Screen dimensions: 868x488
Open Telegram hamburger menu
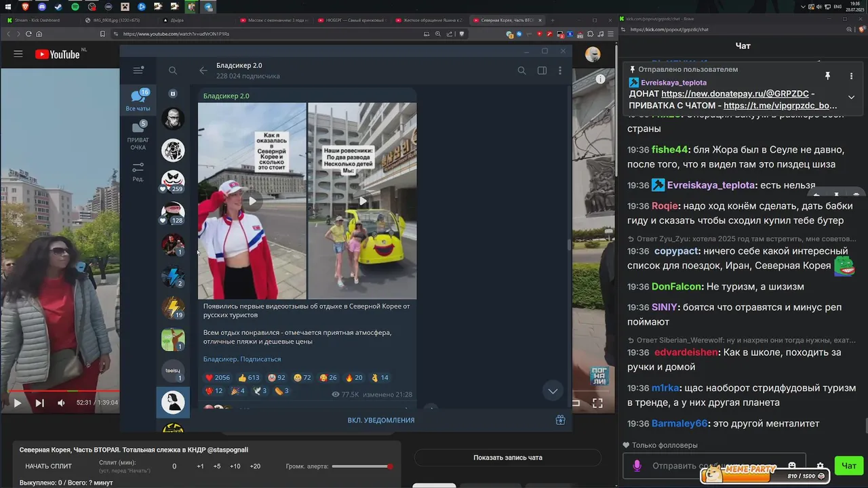coord(138,70)
